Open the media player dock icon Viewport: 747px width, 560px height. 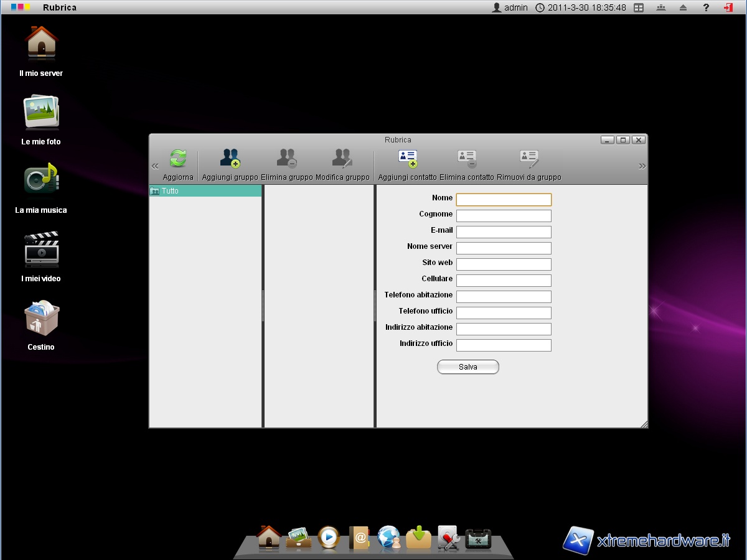pyautogui.click(x=329, y=537)
